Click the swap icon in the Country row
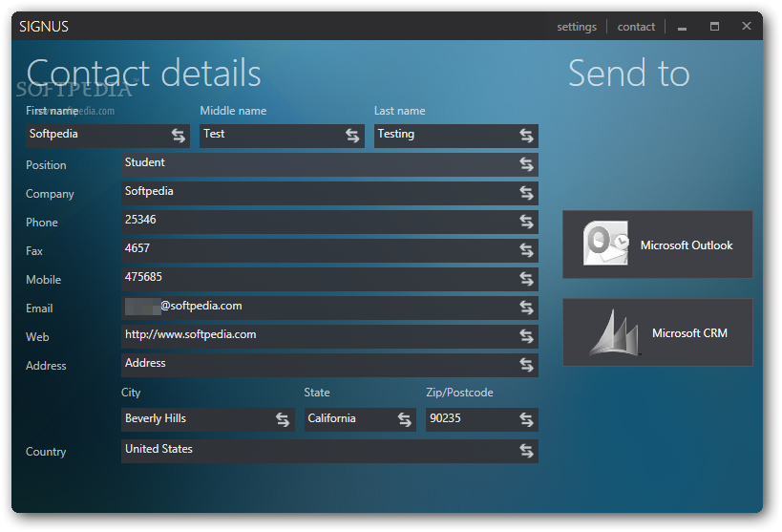782x532 pixels. point(527,451)
